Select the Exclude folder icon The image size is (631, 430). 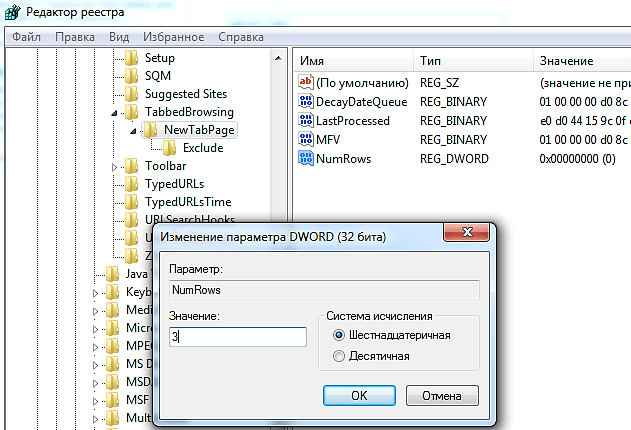click(170, 148)
